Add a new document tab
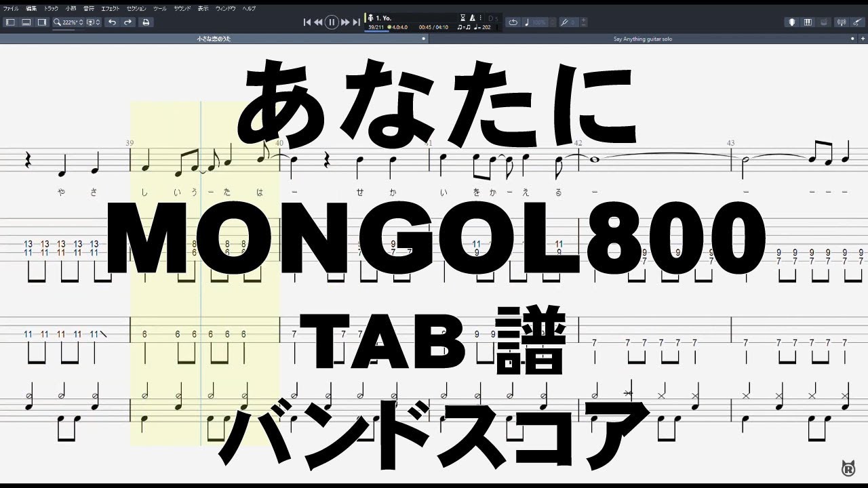 [862, 39]
